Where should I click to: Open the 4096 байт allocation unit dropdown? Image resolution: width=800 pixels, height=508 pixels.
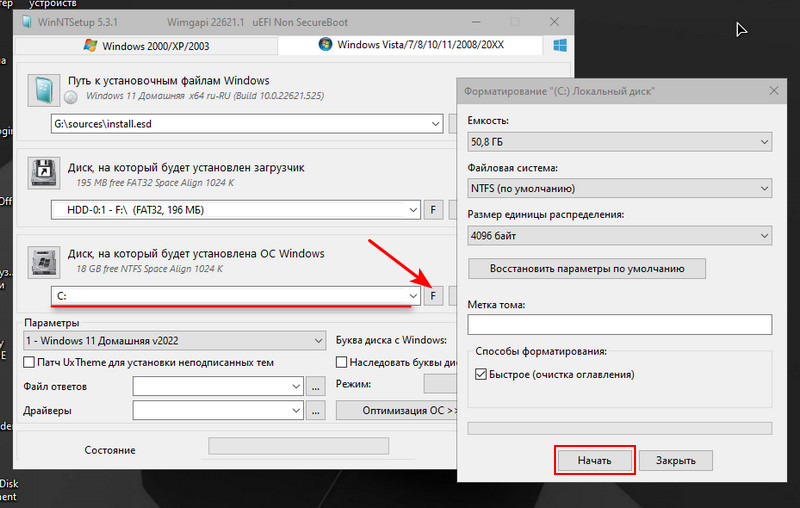pyautogui.click(x=619, y=236)
